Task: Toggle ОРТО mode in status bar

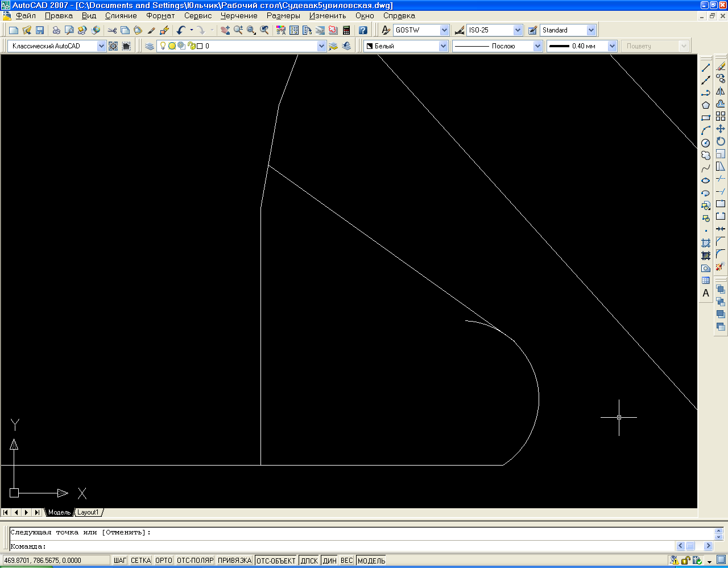Action: [x=163, y=561]
